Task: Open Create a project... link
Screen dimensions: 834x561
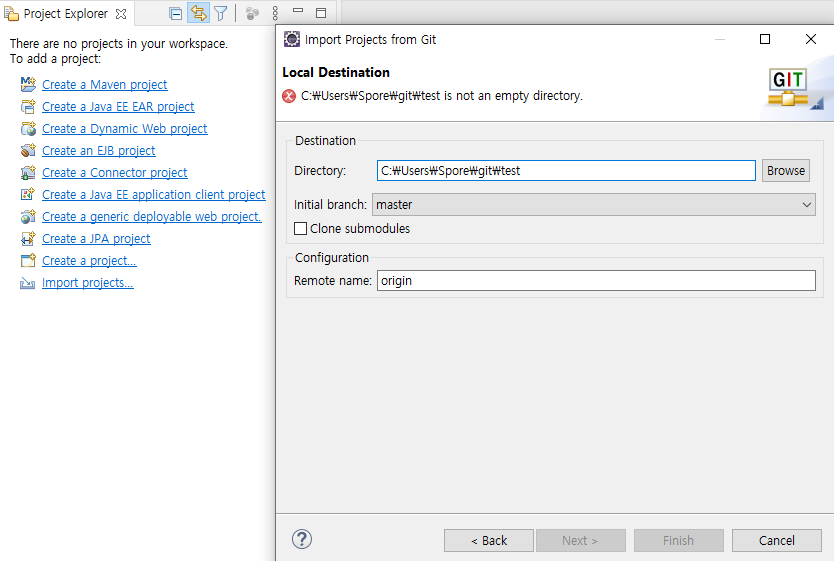Action: tap(89, 261)
